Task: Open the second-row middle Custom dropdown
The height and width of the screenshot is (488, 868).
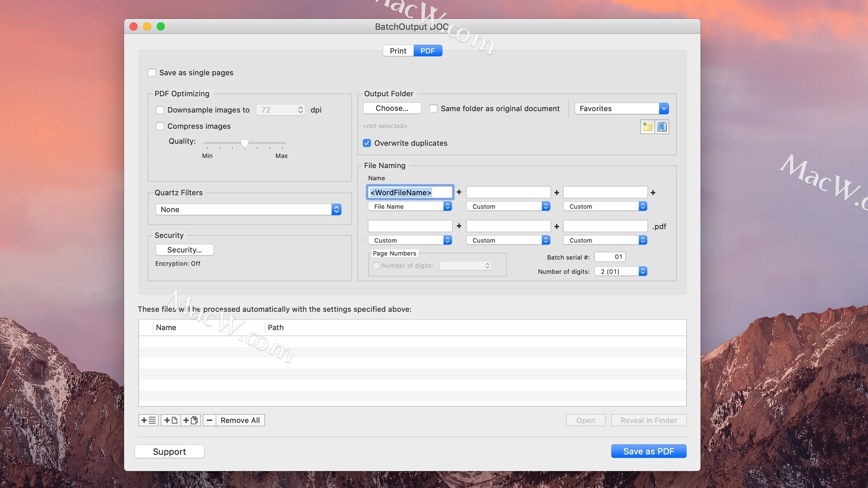Action: coord(508,240)
